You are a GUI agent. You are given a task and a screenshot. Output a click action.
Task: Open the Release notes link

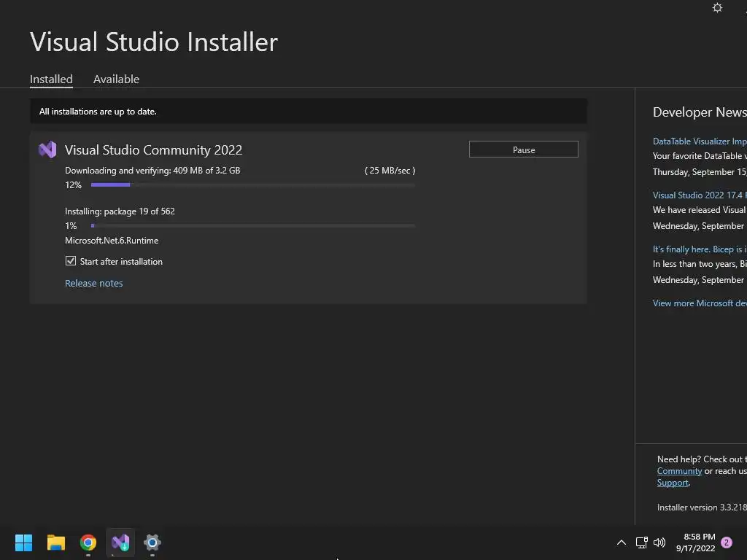94,284
